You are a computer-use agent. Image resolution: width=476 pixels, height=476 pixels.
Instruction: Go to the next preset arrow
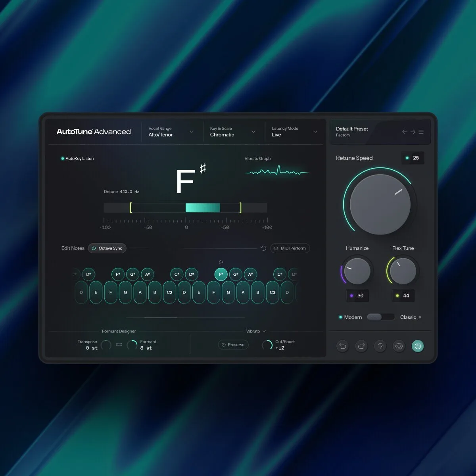point(413,132)
